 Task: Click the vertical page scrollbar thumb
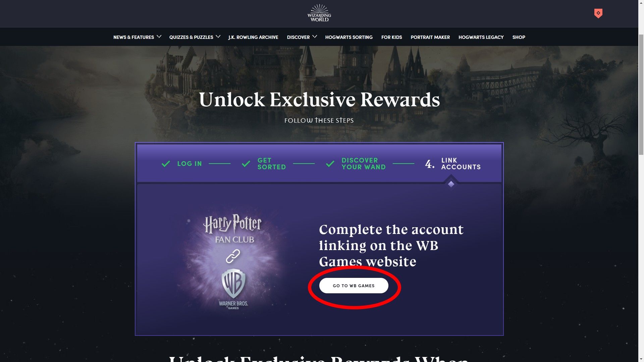pos(641,94)
